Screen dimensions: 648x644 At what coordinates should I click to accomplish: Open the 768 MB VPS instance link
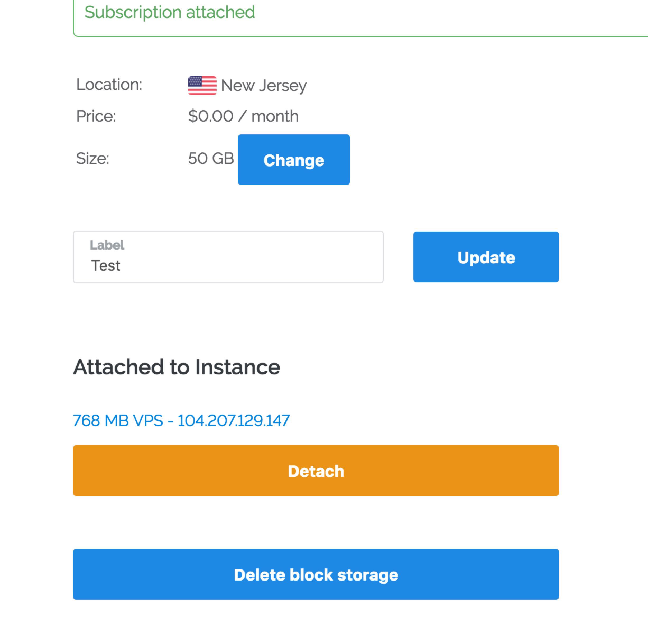[x=118, y=421]
